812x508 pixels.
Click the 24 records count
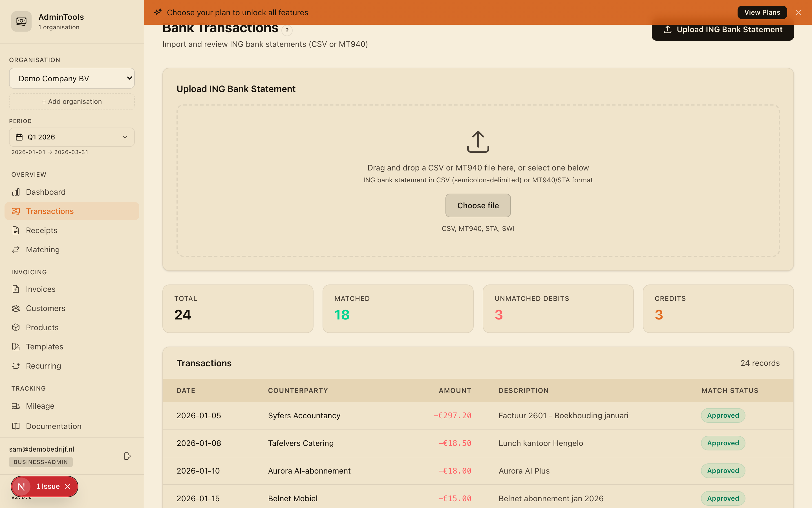tap(760, 363)
